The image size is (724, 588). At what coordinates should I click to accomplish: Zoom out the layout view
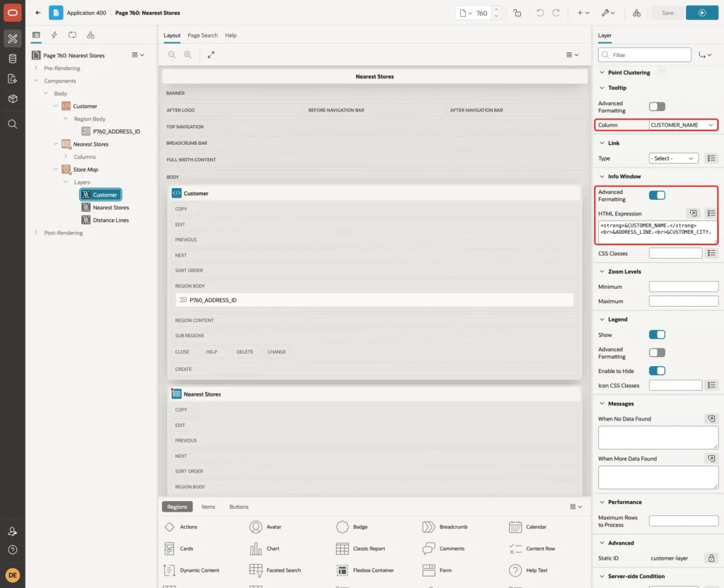[172, 55]
